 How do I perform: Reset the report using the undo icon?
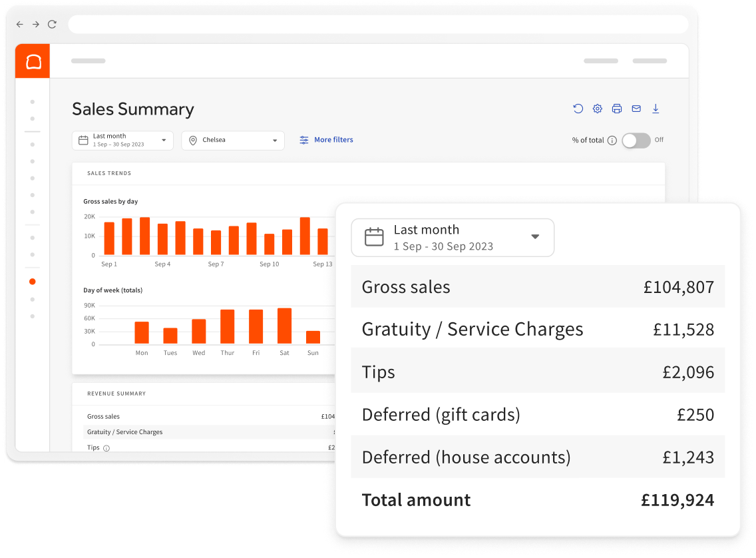click(x=578, y=108)
